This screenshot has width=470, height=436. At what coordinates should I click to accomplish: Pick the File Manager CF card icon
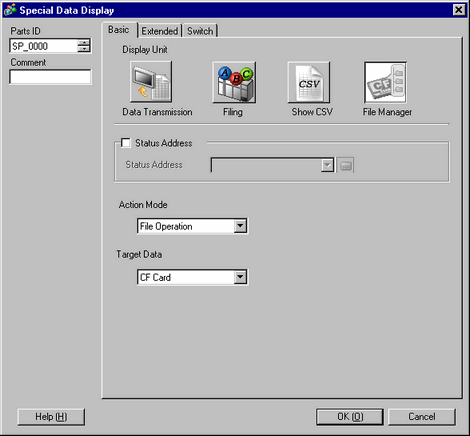[385, 82]
